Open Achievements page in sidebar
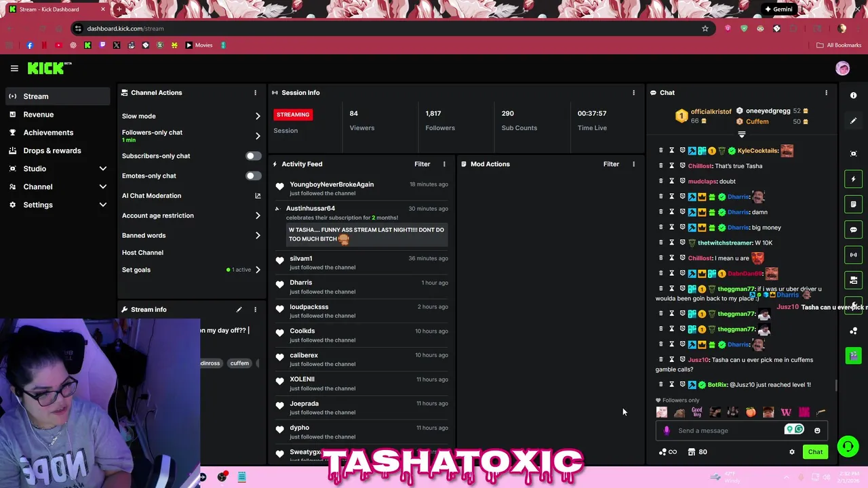 tap(57, 133)
